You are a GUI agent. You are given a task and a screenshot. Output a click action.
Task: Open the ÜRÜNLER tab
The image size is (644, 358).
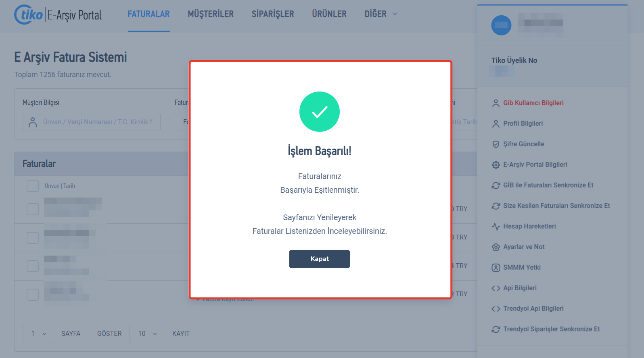[329, 14]
